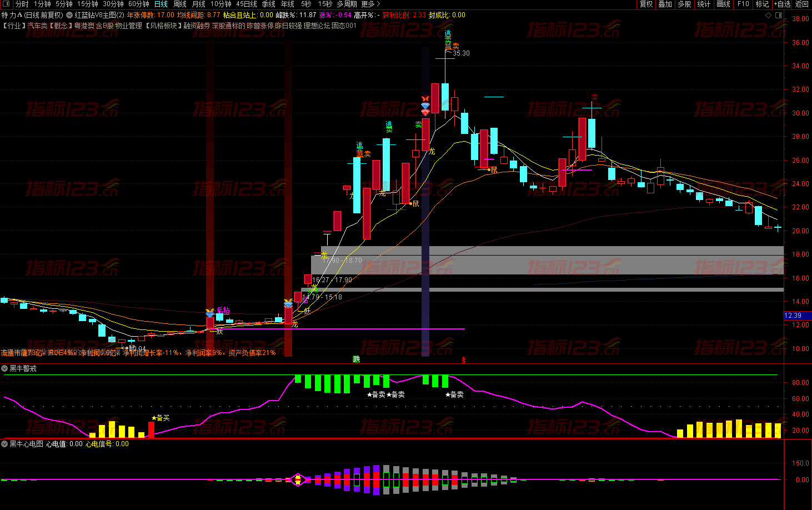Viewport: 812px width, 510px height.
Task: Click the 黑牛警戒 panel title
Action: click(x=23, y=368)
